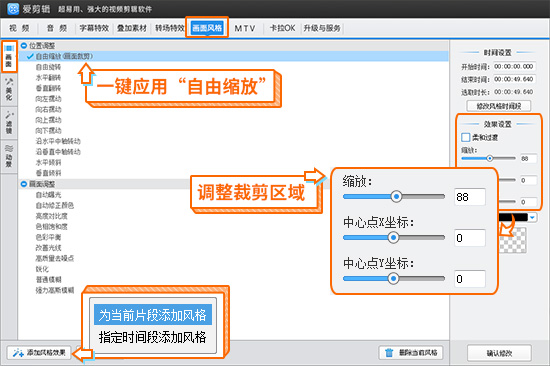This screenshot has width=550, height=366.
Task: Choose the 亮度对比度 style
Action: [x=52, y=216]
